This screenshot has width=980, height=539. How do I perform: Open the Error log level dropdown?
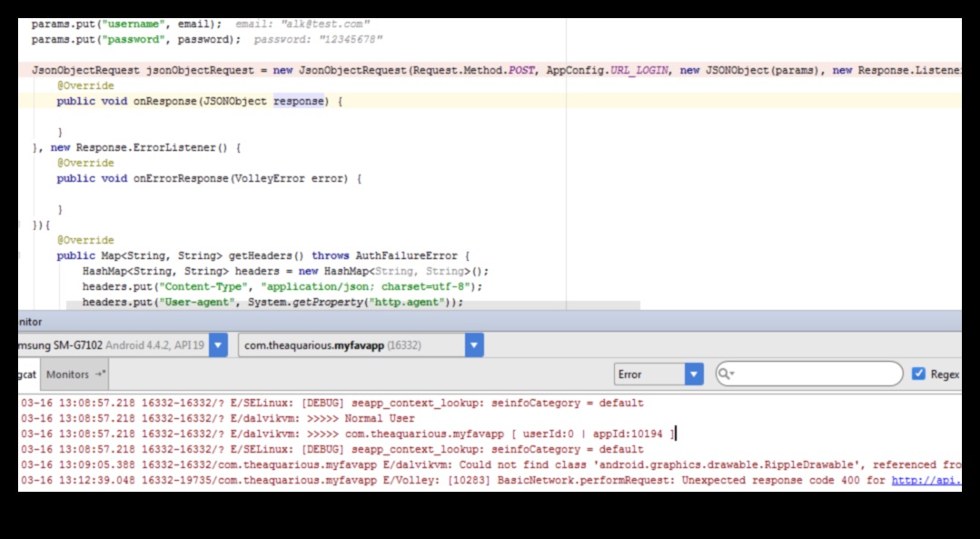pyautogui.click(x=694, y=374)
